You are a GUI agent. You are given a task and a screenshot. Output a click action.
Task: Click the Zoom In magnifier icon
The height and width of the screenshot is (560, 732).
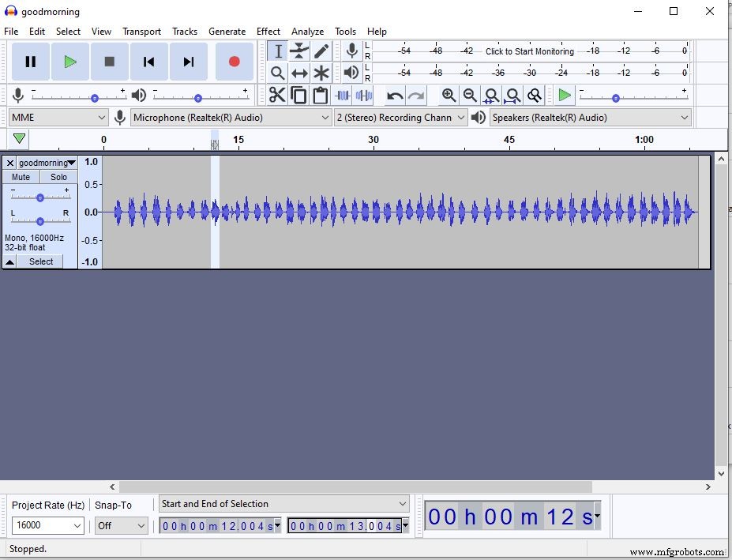(449, 96)
